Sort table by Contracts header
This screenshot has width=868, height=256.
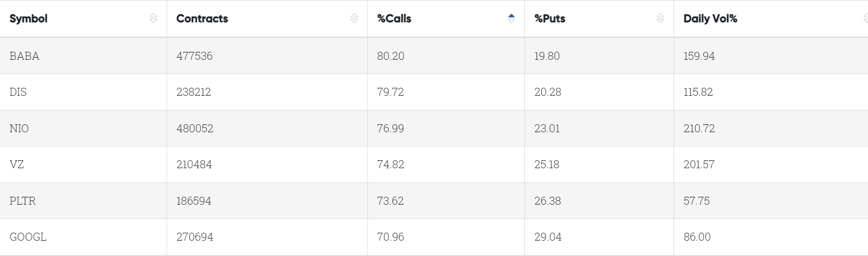202,19
